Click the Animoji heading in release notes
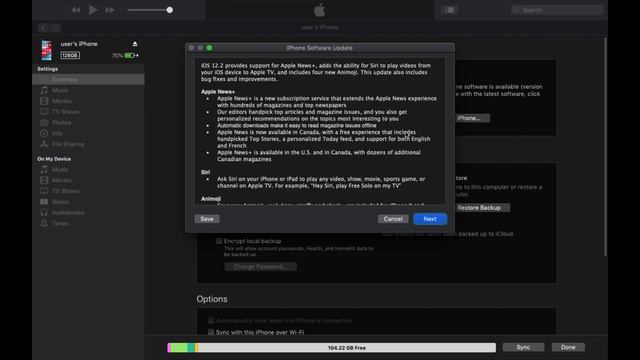The image size is (640, 360). [x=211, y=199]
